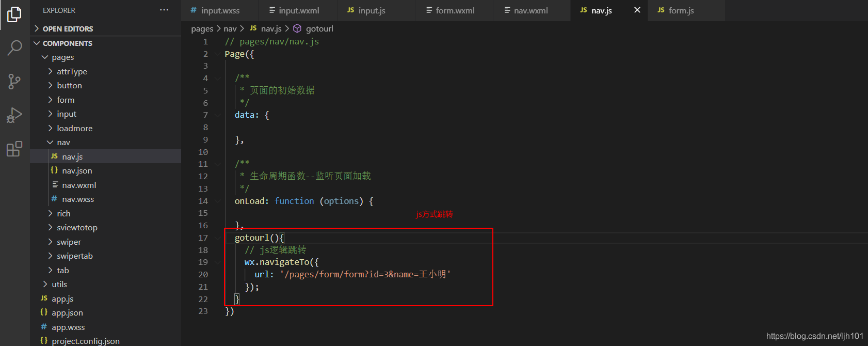
Task: Click 'Page({' on line 2
Action: tap(239, 54)
